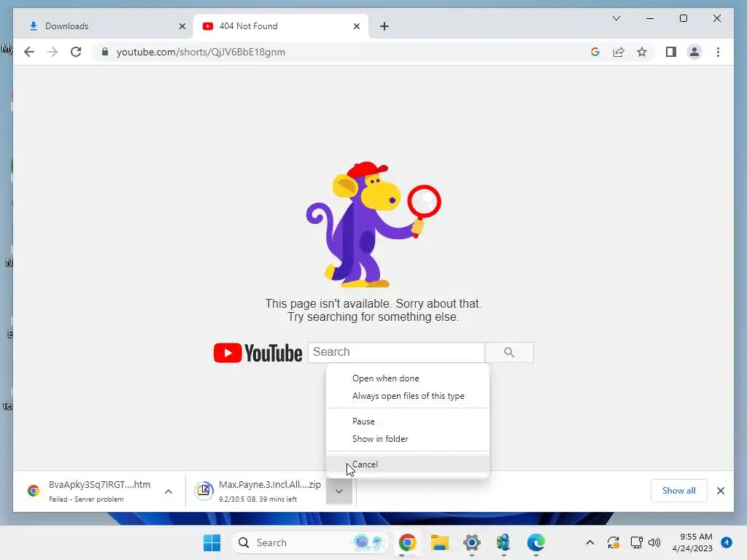Open File Explorer from the taskbar
The width and height of the screenshot is (747, 560).
440,542
